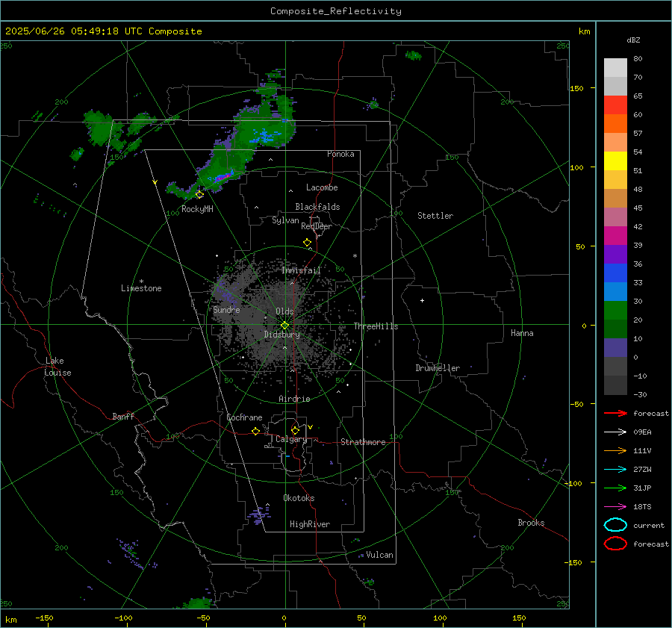Select the red 65-60 dBZ swatch
The width and height of the screenshot is (672, 628).
[x=615, y=105]
